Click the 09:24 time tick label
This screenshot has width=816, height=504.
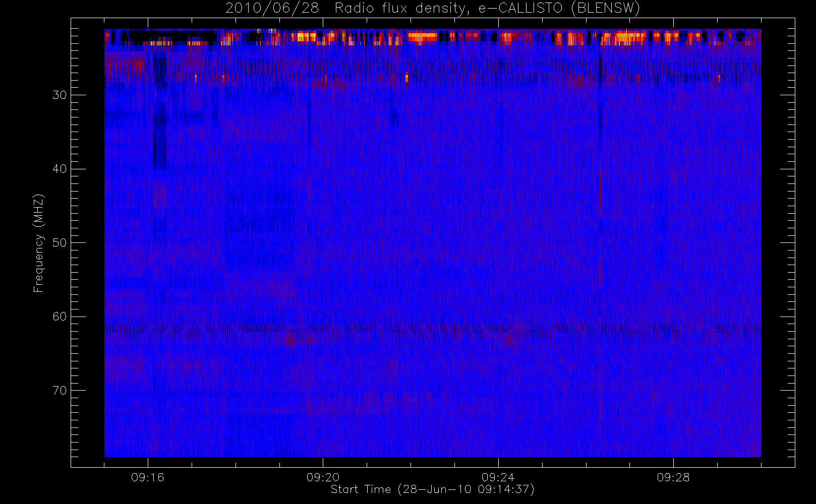[498, 477]
